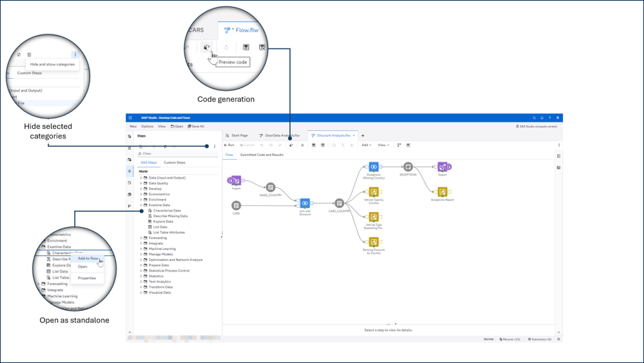The height and width of the screenshot is (363, 644).
Task: Select the MAKE_COUNTRY table node
Action: 270,188
